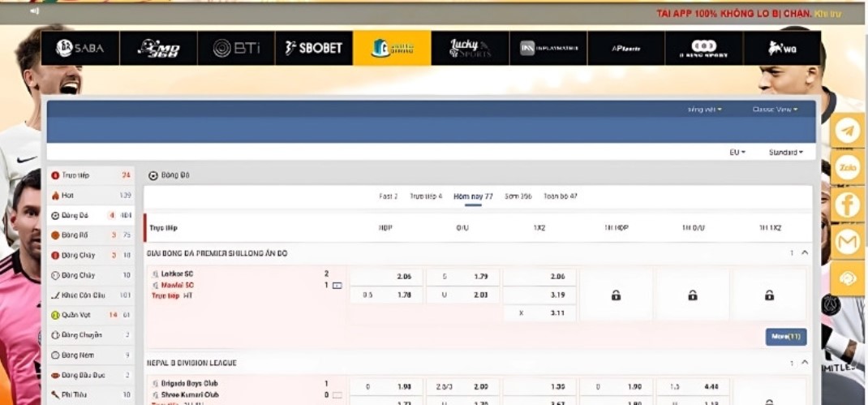Open the customer support headset icon
The height and width of the screenshot is (405, 868).
pyautogui.click(x=848, y=278)
